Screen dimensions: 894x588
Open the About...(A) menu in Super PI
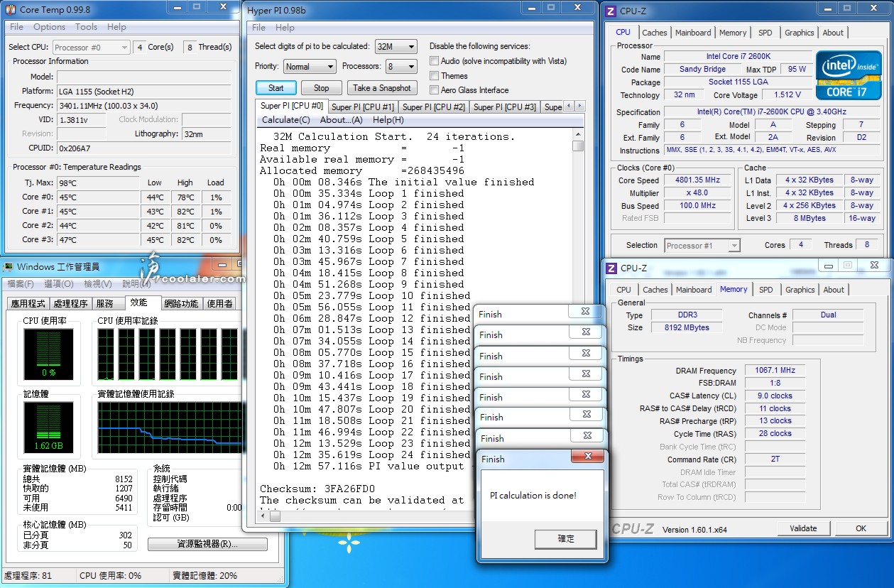point(341,120)
